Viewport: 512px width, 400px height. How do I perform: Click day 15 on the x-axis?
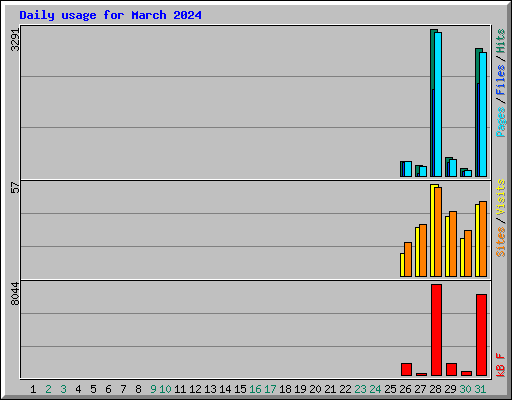[240, 389]
